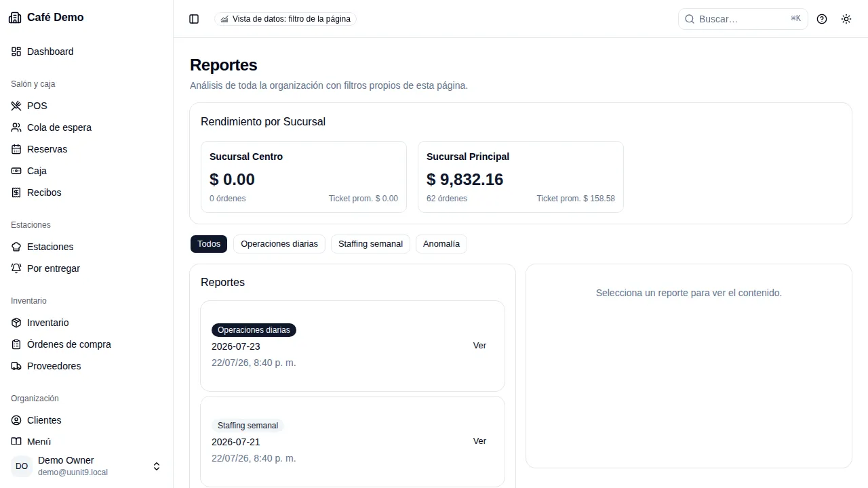Viewport: 868px width, 488px height.
Task: Click the $ 9,832.16 revenue value
Action: click(x=465, y=180)
